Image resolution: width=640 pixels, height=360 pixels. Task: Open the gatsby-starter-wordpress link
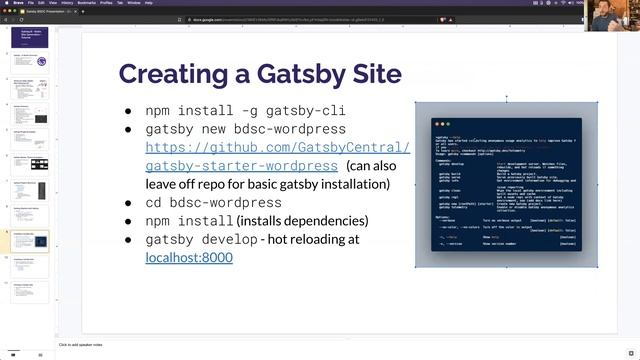[242, 166]
